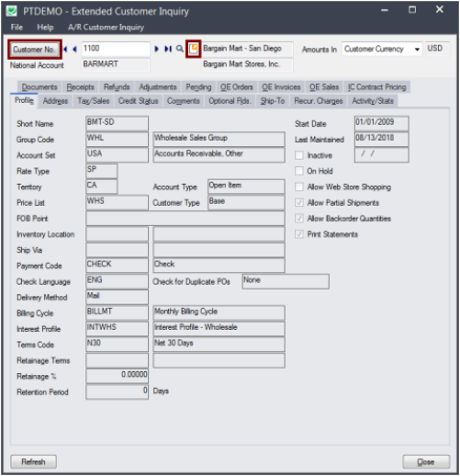
Task: Click the Delivery Method field Mail
Action: click(117, 297)
